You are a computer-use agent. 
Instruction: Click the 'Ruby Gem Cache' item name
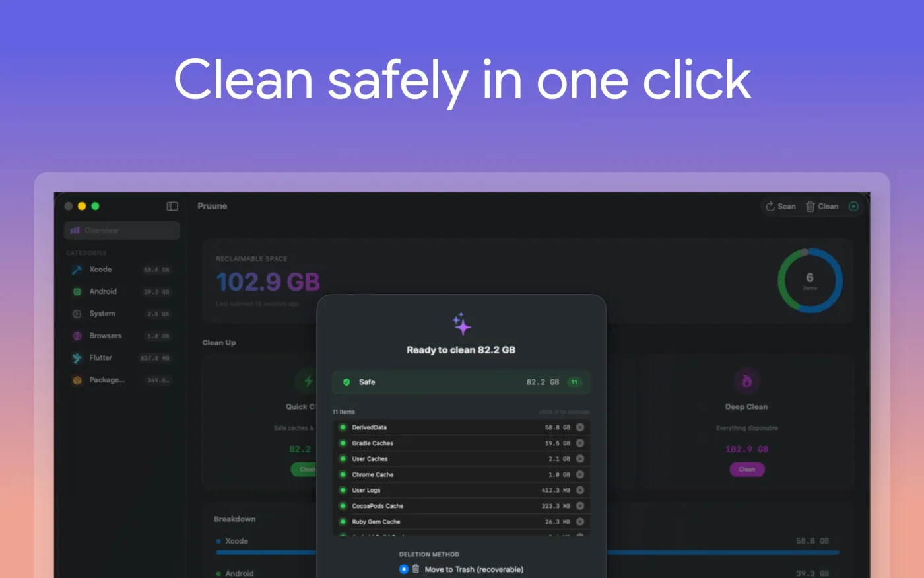[376, 522]
